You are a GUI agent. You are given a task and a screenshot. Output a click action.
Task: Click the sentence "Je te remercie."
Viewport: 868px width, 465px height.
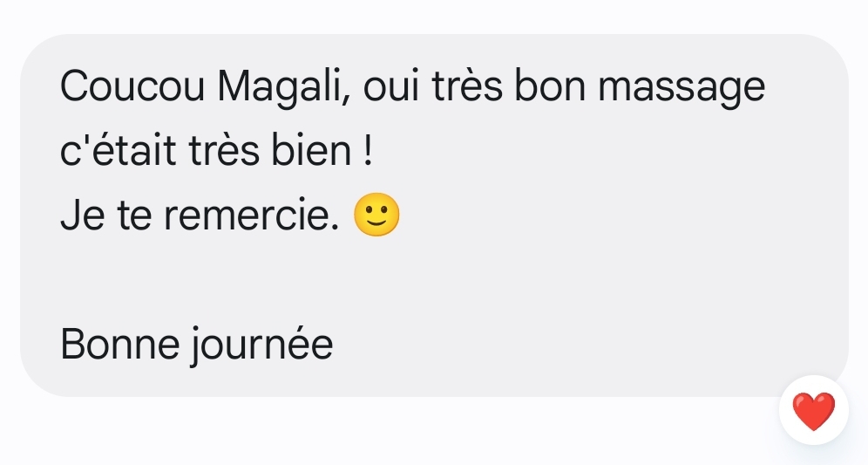(x=200, y=215)
